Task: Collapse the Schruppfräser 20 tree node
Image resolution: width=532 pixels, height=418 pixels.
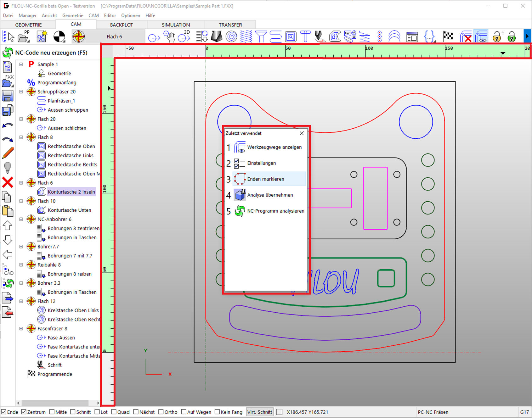Action: [x=21, y=92]
